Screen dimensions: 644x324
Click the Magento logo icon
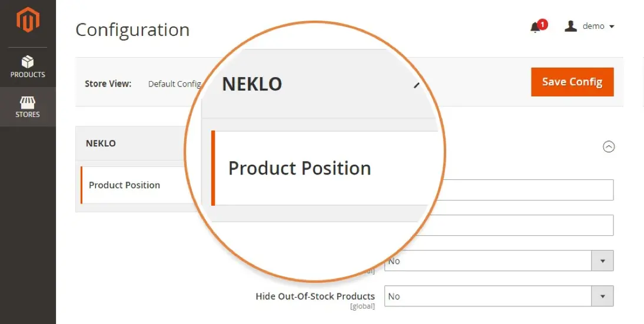point(28,19)
